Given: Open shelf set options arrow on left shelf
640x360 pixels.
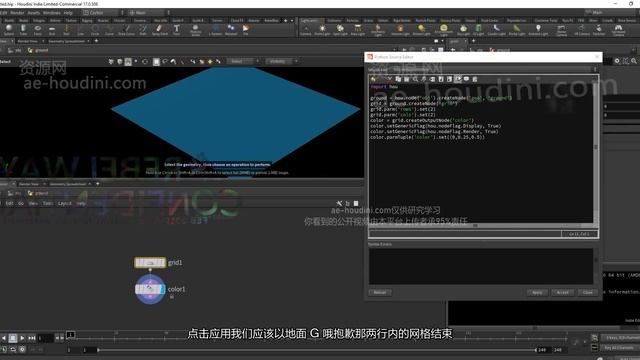Looking at the screenshot, I should [292, 20].
